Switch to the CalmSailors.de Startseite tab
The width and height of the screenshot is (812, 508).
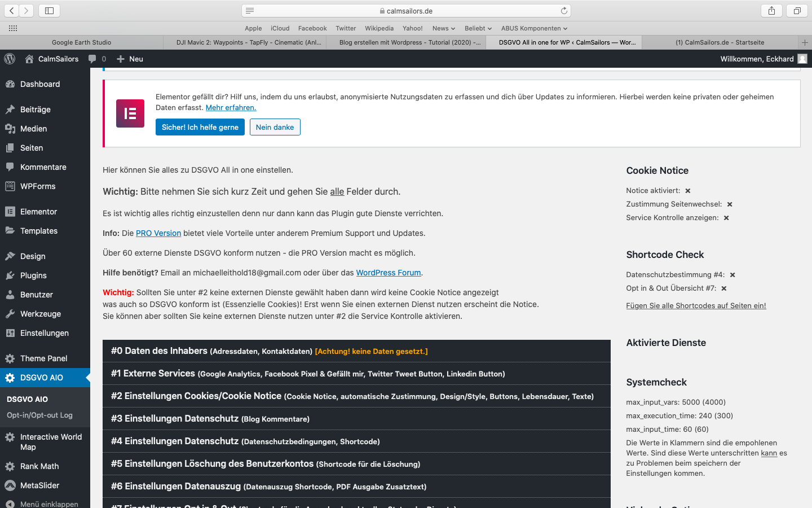(x=720, y=42)
